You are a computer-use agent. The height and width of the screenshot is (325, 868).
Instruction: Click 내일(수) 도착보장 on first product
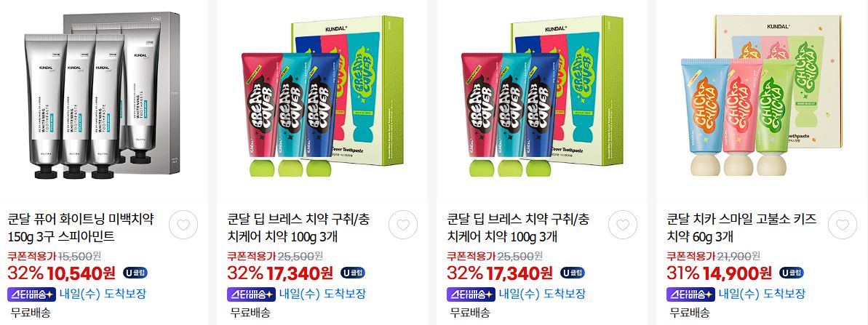click(x=103, y=294)
